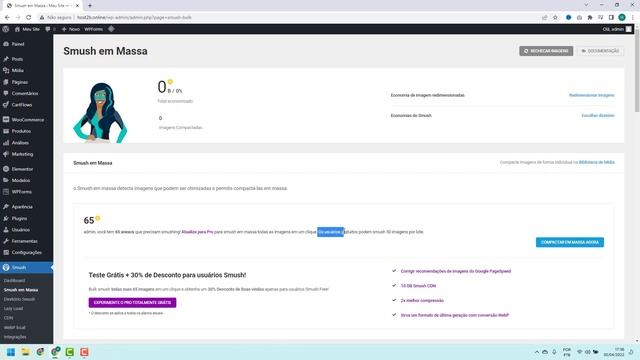The height and width of the screenshot is (360, 640).
Task: Open the red C app on taskbar
Action: (x=84, y=352)
